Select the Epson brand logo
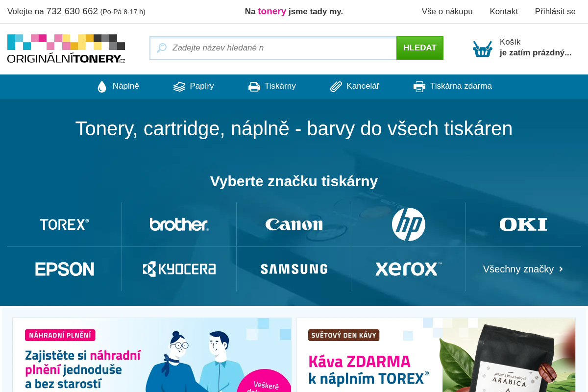 [x=64, y=269]
